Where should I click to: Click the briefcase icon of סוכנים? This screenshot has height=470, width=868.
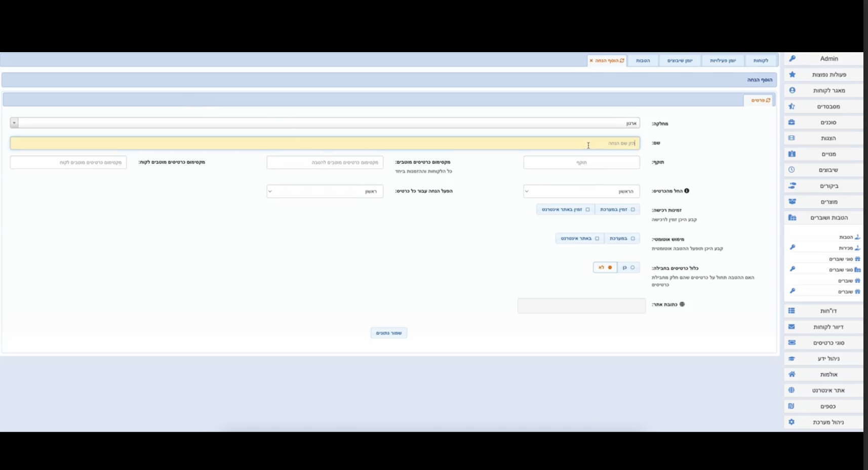792,122
